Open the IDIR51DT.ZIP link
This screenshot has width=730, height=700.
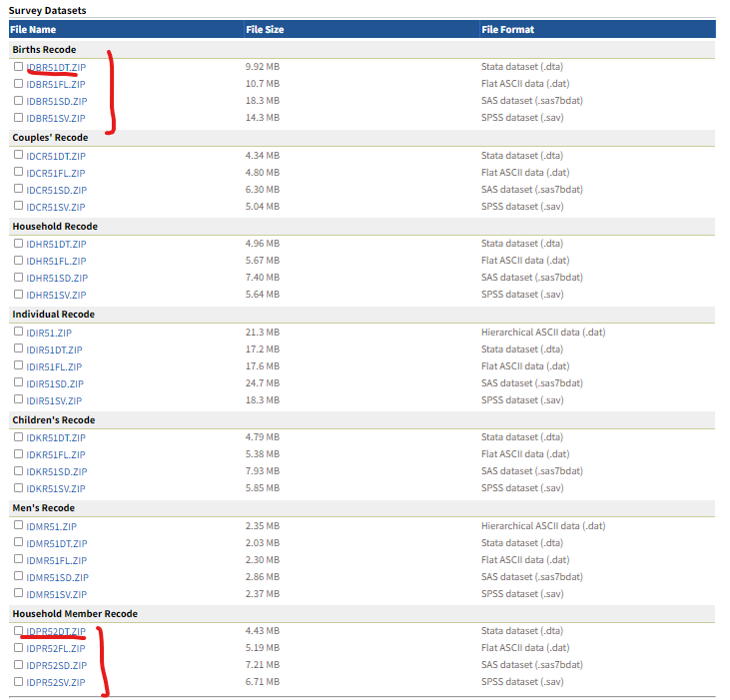pyautogui.click(x=56, y=350)
